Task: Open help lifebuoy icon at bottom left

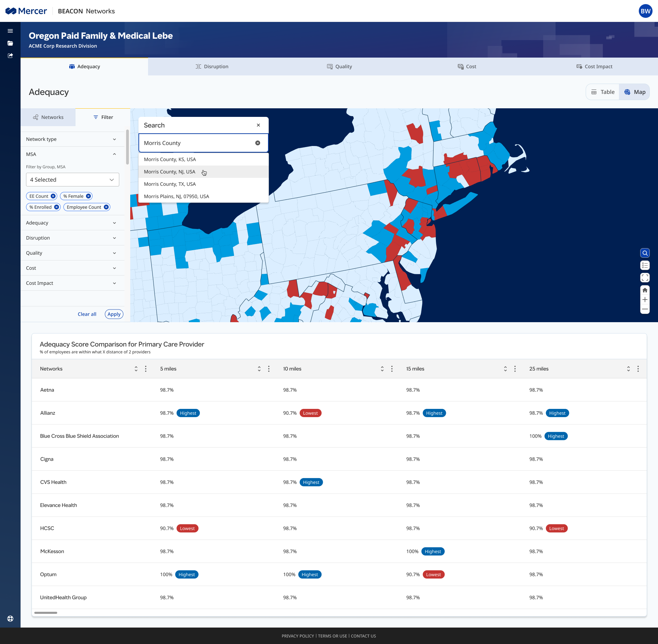Action: [x=10, y=619]
